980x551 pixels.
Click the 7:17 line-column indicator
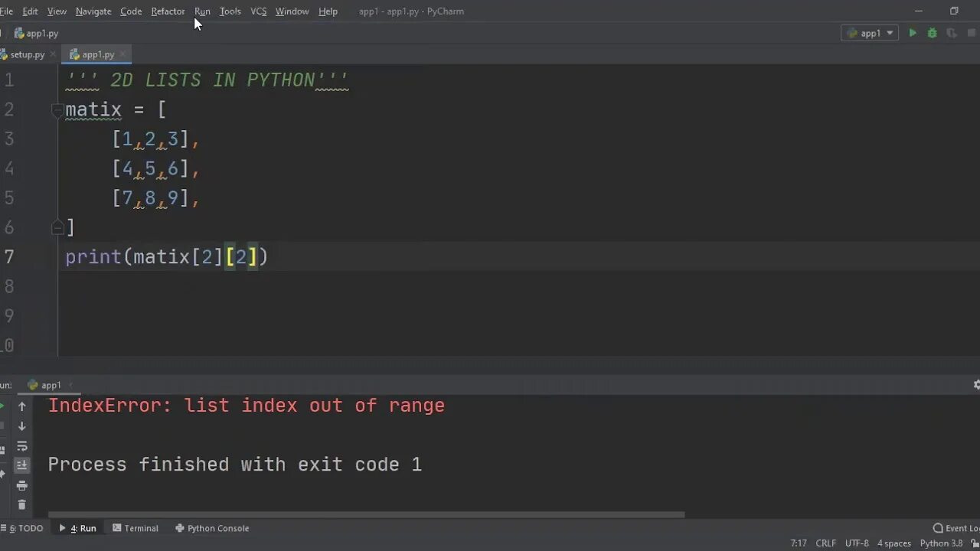coord(799,543)
